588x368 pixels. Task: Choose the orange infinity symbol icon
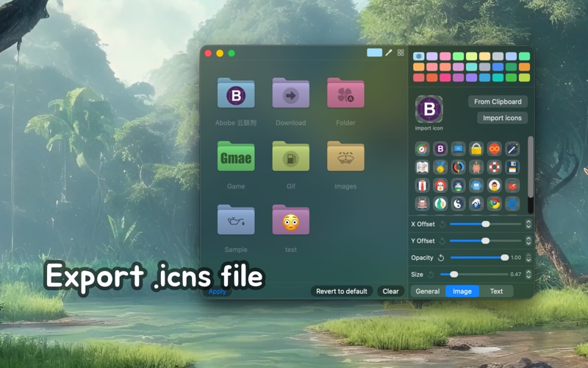(x=494, y=149)
